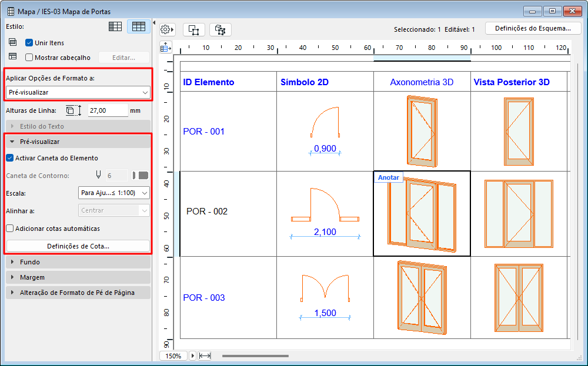Click the Definições de Cota button
Viewport: 588px width, 366px height.
click(78, 246)
